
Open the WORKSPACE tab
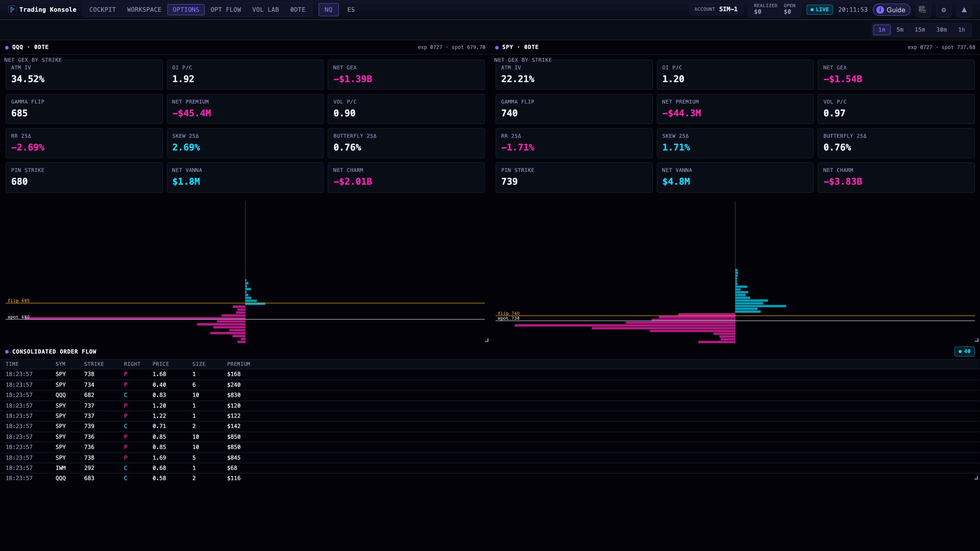tap(144, 9)
